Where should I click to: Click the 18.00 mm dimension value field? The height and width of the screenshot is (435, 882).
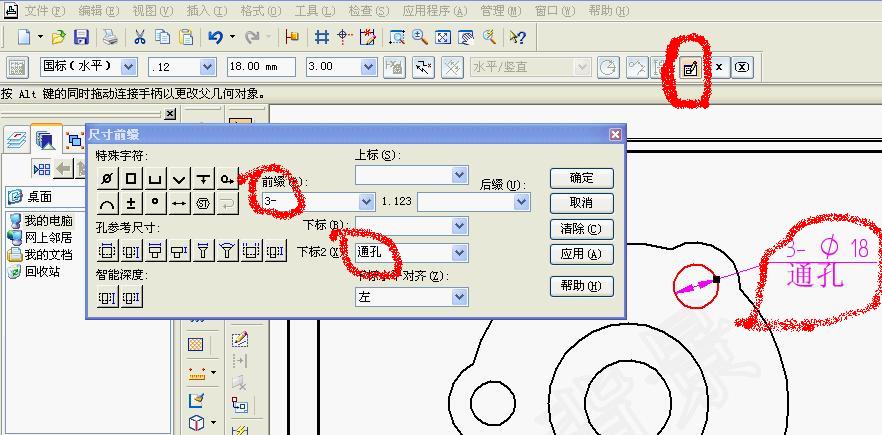[262, 67]
